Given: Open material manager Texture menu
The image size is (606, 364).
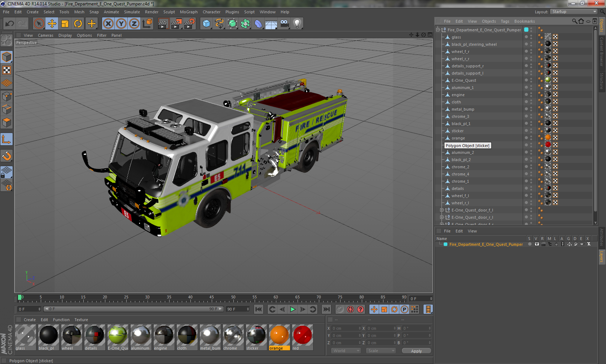Looking at the screenshot, I should pyautogui.click(x=81, y=320).
